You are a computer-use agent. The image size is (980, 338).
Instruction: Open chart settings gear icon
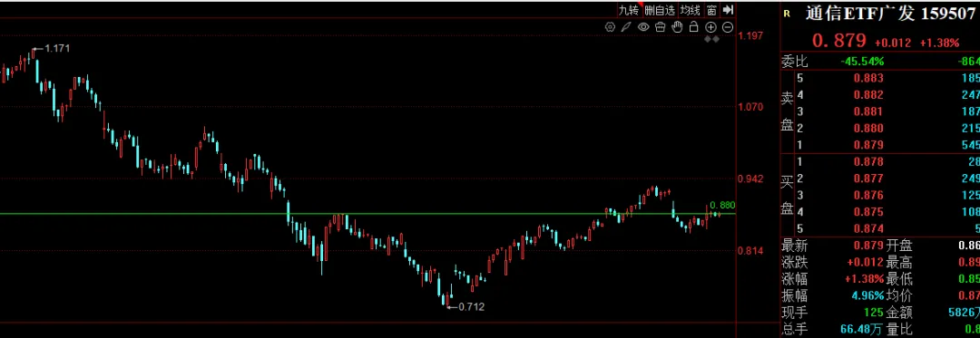pos(611,27)
